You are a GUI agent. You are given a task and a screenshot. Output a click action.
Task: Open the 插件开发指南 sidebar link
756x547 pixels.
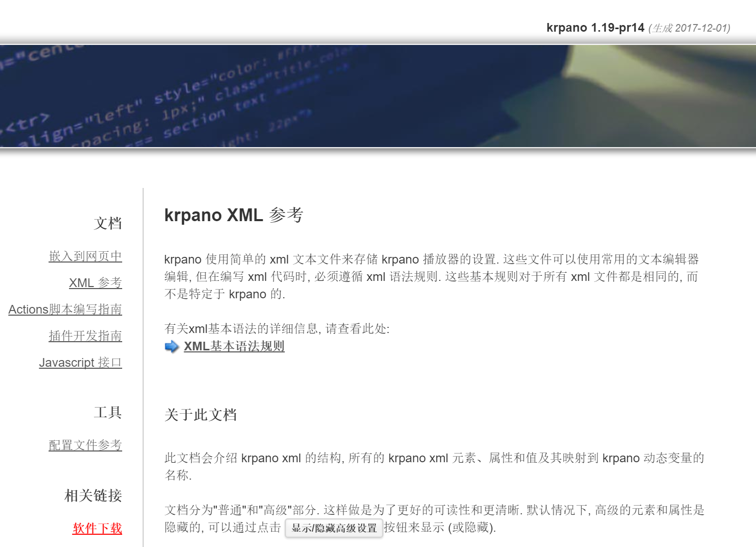pos(85,336)
